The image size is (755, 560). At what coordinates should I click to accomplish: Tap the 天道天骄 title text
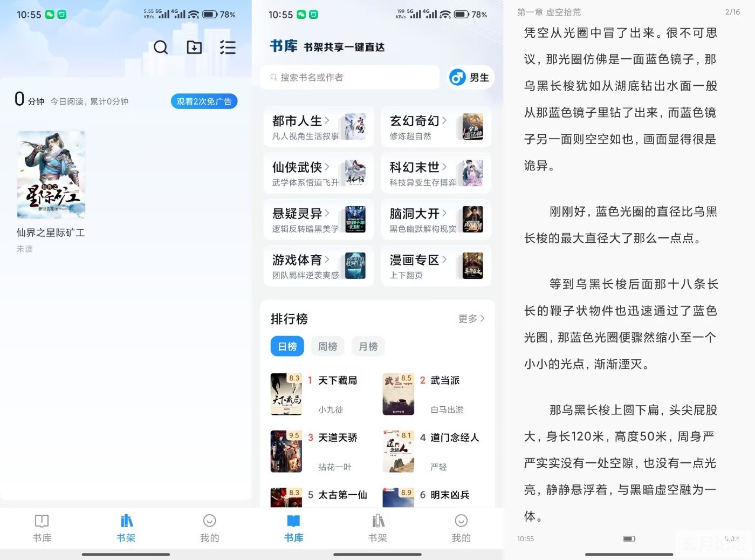tap(338, 438)
